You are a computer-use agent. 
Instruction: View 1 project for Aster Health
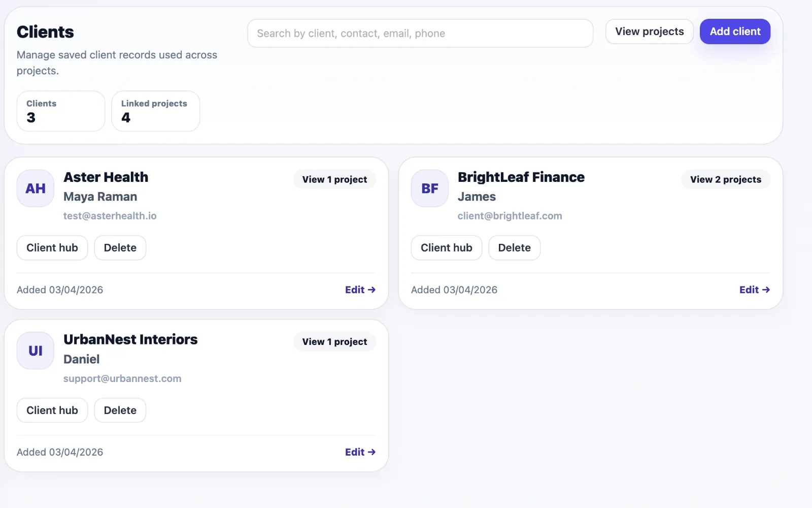[334, 179]
